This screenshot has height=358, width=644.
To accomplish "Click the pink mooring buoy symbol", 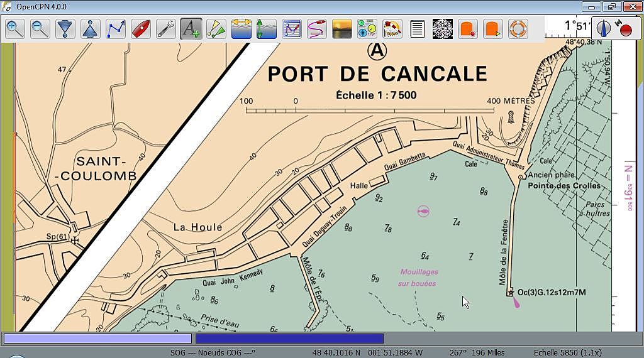I will pyautogui.click(x=423, y=211).
